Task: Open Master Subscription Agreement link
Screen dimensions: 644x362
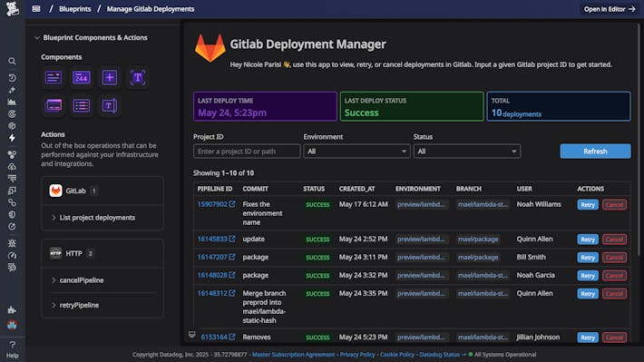Action: click(293, 355)
